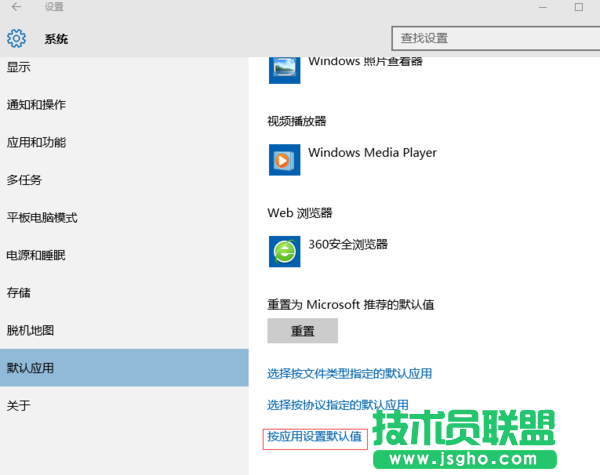Click the Windows Photo Viewer icon
600x475 pixels.
(x=284, y=70)
